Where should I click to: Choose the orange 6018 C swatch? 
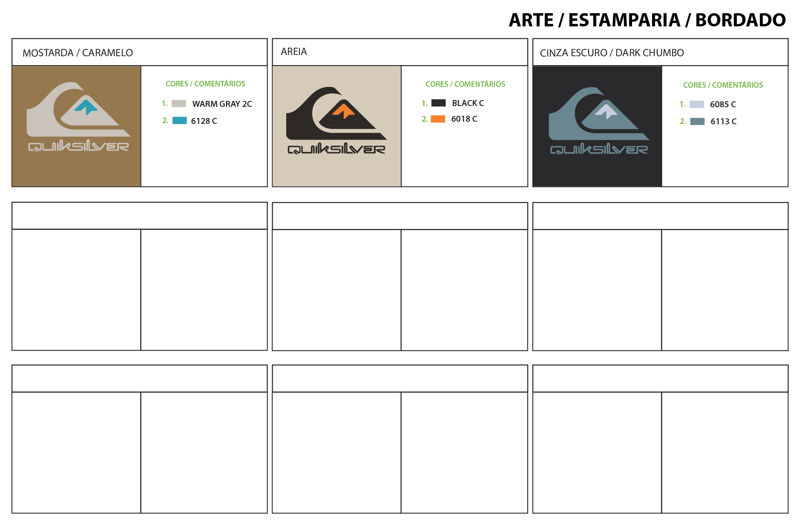click(x=438, y=119)
